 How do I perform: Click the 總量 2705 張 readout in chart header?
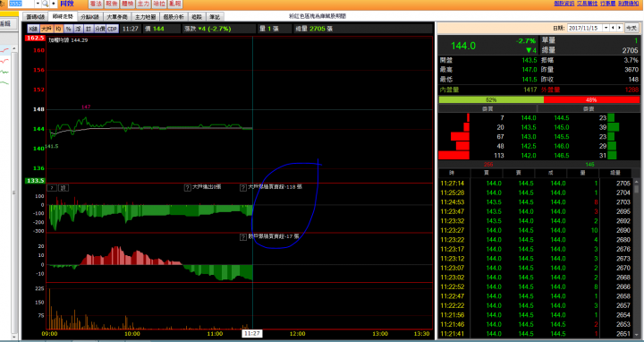point(314,29)
